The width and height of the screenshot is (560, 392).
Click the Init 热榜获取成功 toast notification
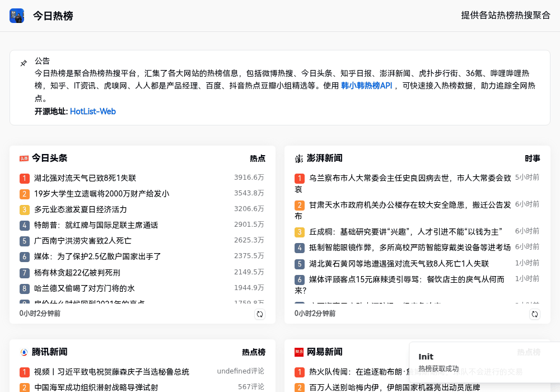(x=484, y=362)
